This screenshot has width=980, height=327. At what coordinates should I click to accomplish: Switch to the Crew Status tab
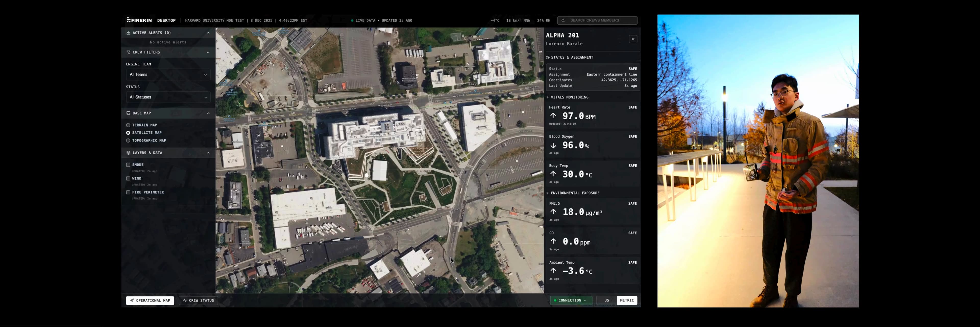[x=198, y=300]
